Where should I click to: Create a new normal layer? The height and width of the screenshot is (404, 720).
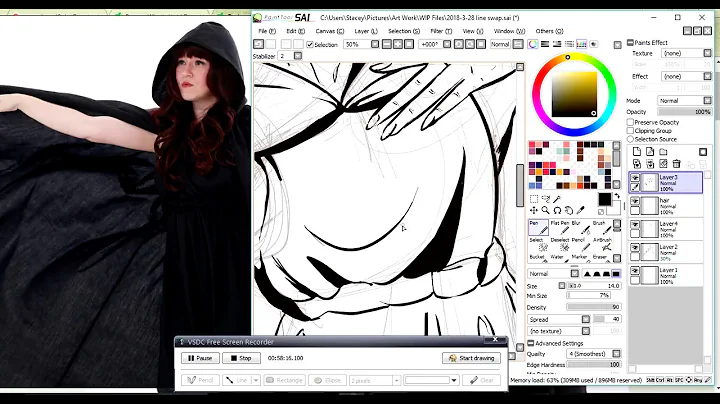point(636,152)
